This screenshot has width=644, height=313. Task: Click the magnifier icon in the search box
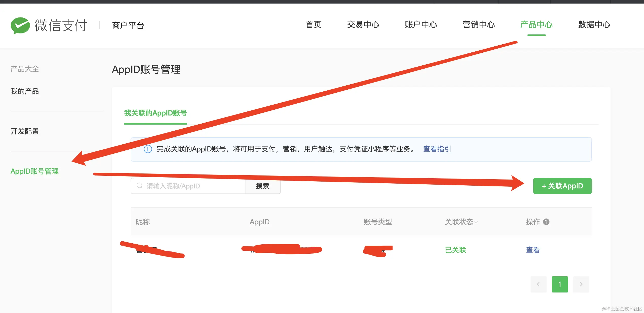coord(140,186)
